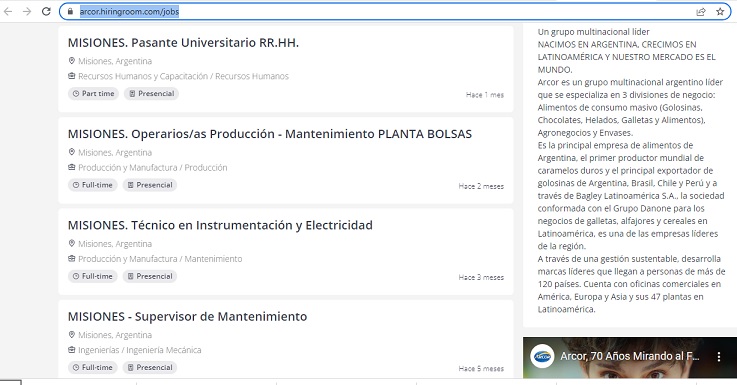737x385 pixels.
Task: Click the 'Hace 2 meses' posting date
Action: [x=481, y=186]
